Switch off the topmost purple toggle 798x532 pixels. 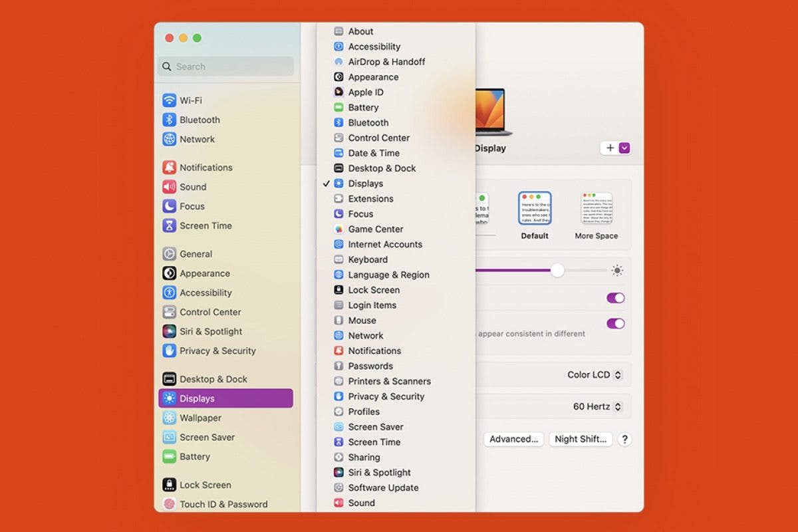[x=614, y=298]
